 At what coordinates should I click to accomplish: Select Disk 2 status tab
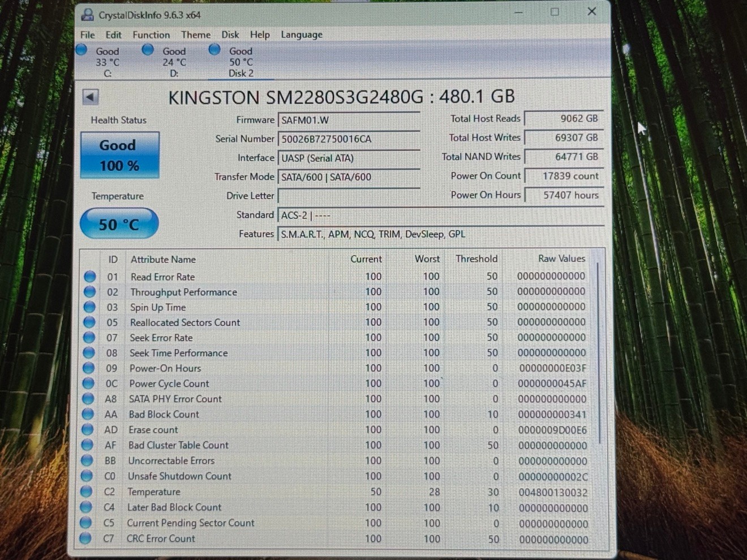pos(241,62)
